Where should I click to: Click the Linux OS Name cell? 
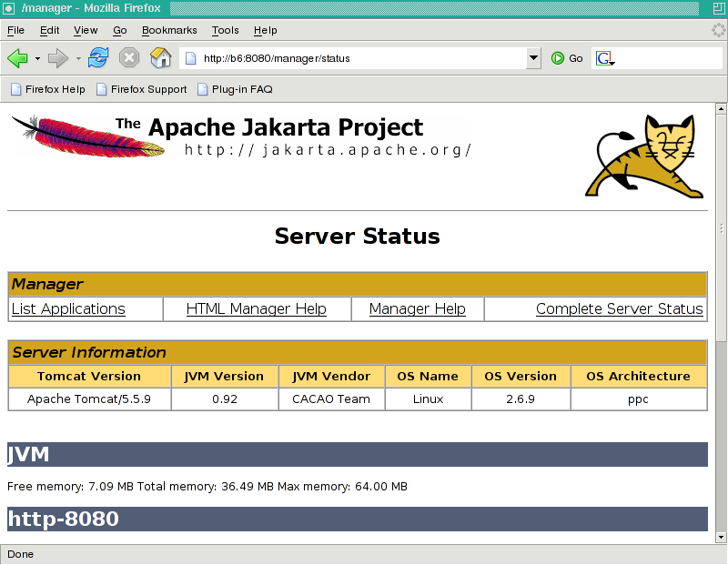point(428,399)
